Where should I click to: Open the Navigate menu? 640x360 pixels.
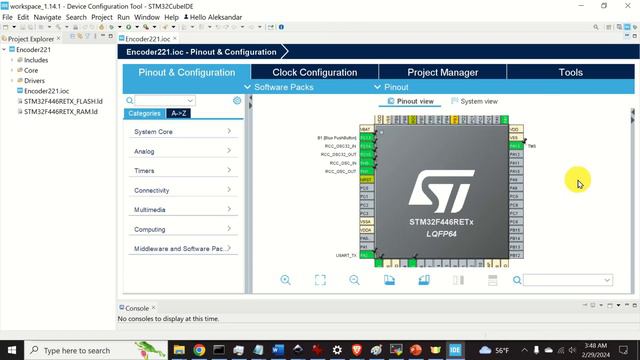47,17
